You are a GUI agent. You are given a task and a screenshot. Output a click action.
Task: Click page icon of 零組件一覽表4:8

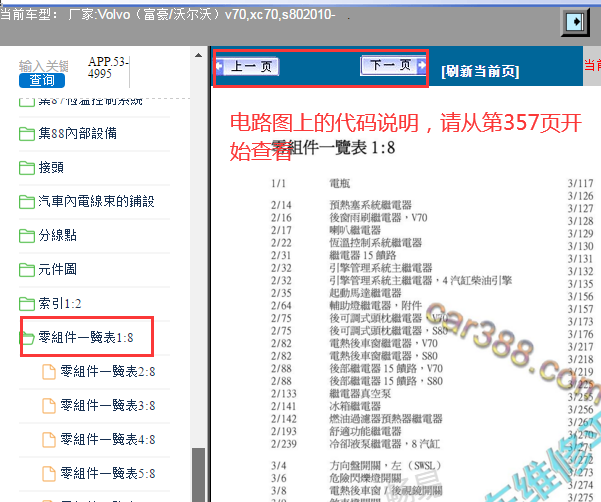49,440
